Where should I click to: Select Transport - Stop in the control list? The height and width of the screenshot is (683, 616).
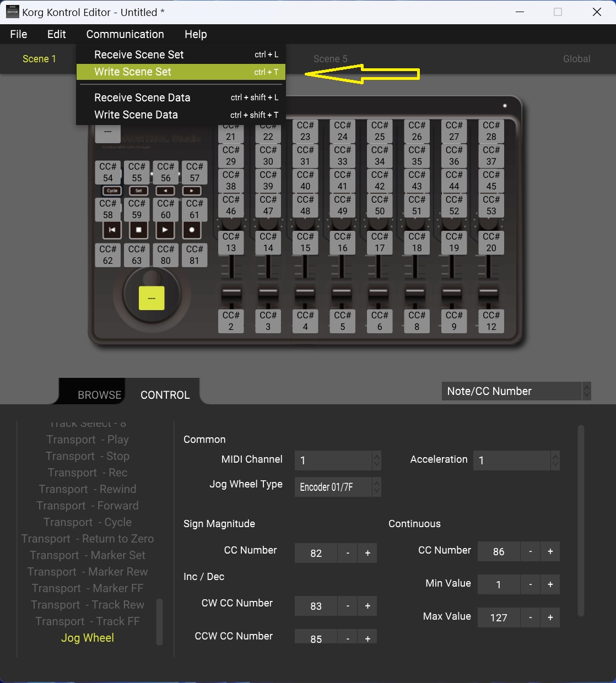[88, 456]
